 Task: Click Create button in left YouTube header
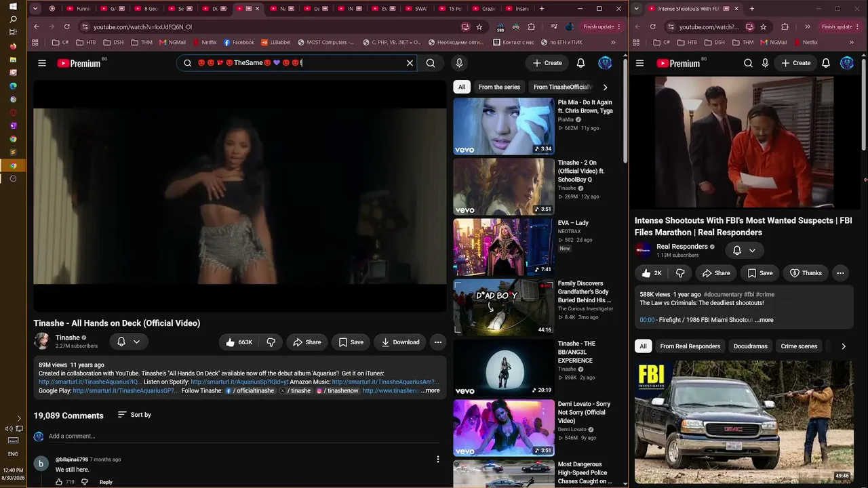point(547,63)
